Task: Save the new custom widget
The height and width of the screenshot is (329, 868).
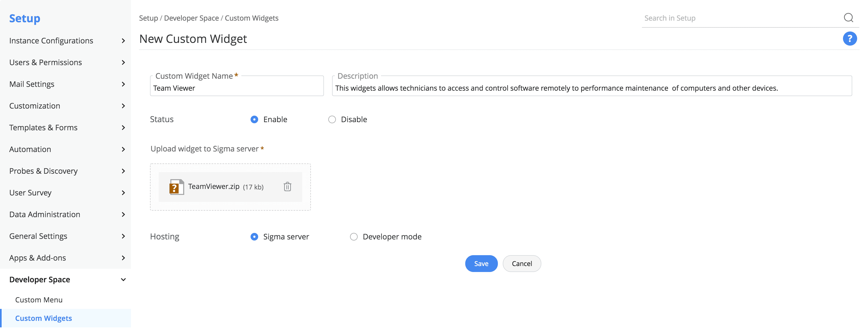Action: click(481, 264)
